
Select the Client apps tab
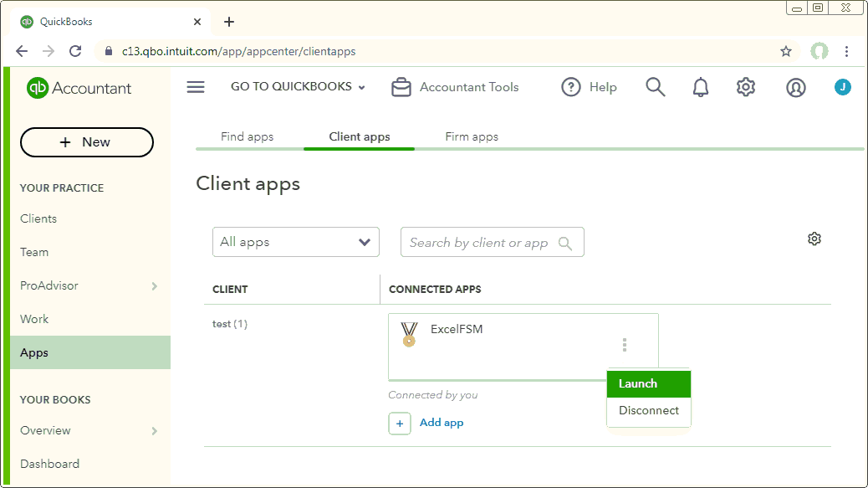(360, 136)
